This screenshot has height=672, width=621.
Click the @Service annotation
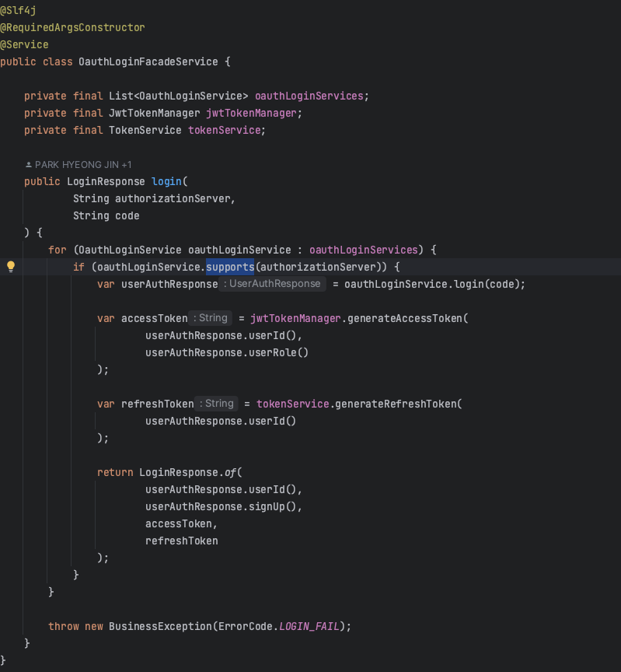(24, 44)
